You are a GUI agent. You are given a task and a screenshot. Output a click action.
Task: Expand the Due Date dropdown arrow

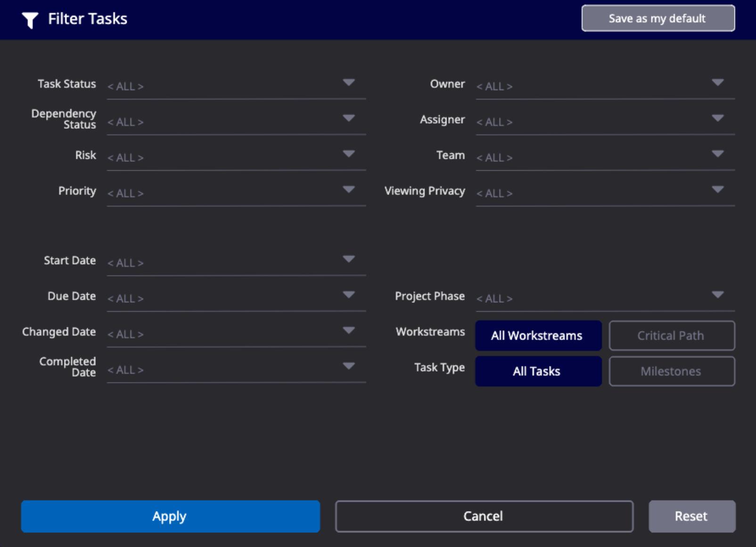(349, 295)
